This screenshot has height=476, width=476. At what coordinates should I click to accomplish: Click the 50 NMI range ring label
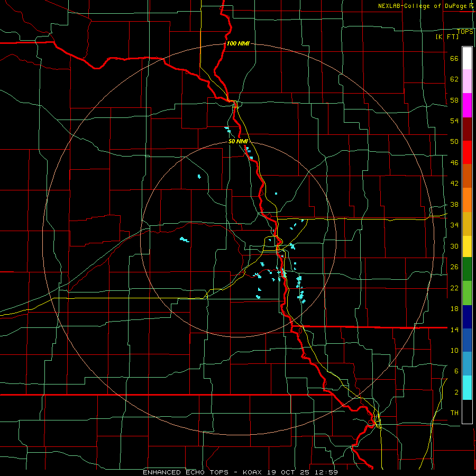(x=239, y=141)
